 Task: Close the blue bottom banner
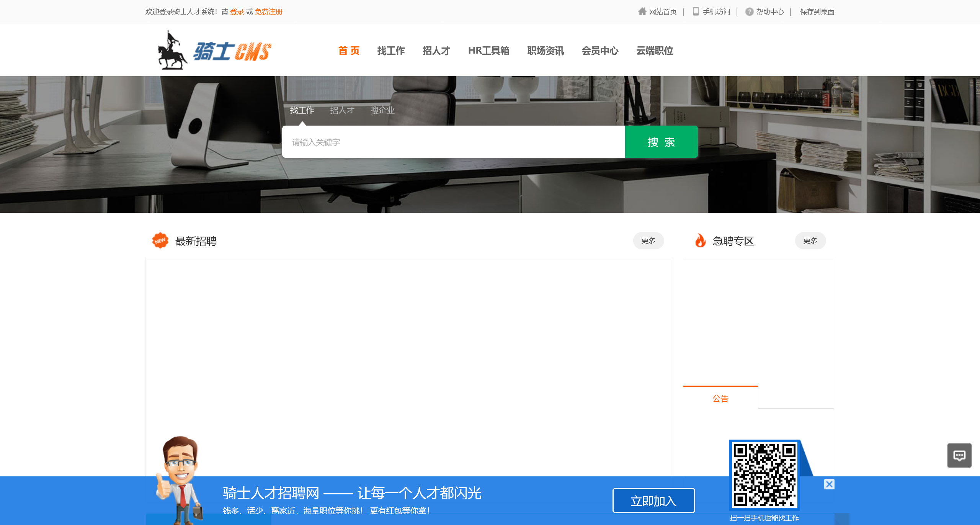tap(829, 484)
